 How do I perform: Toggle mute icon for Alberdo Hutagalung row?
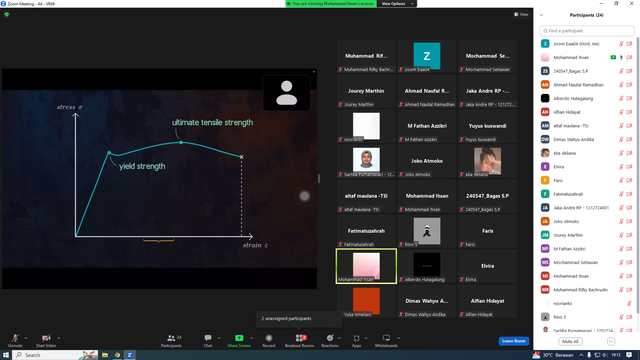click(621, 98)
